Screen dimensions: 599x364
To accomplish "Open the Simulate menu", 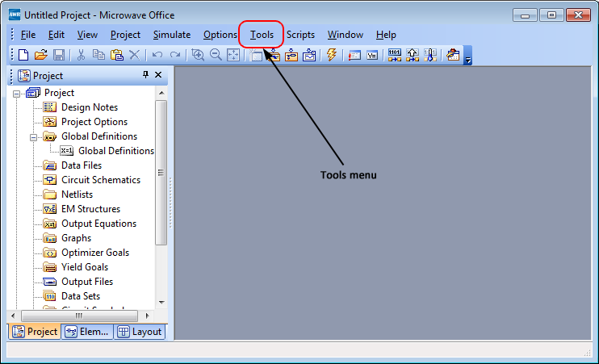I will (x=172, y=35).
